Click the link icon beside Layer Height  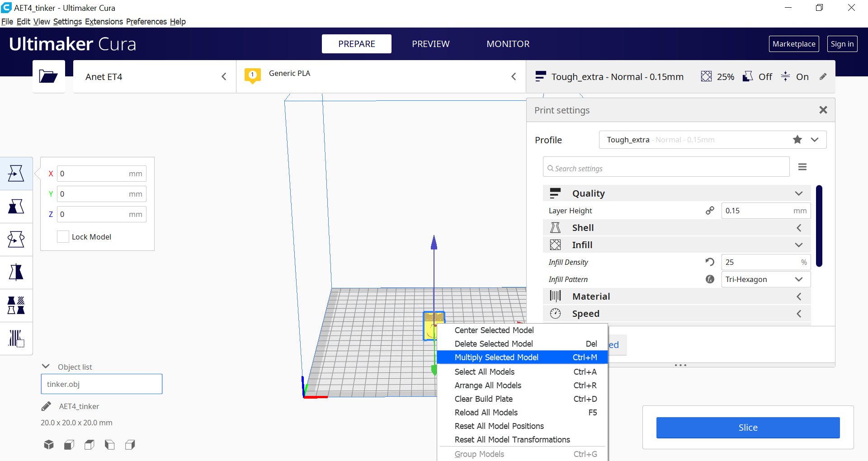coord(710,211)
